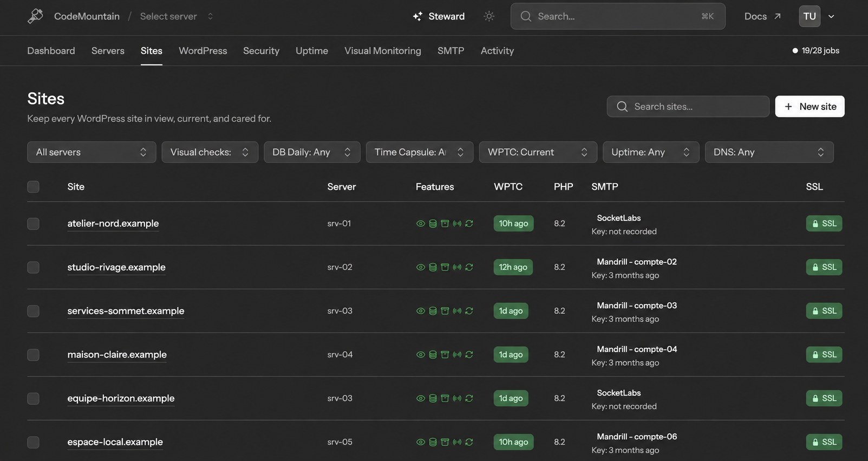
Task: Click the archive box icon for atelier-nord.example
Action: coord(445,224)
